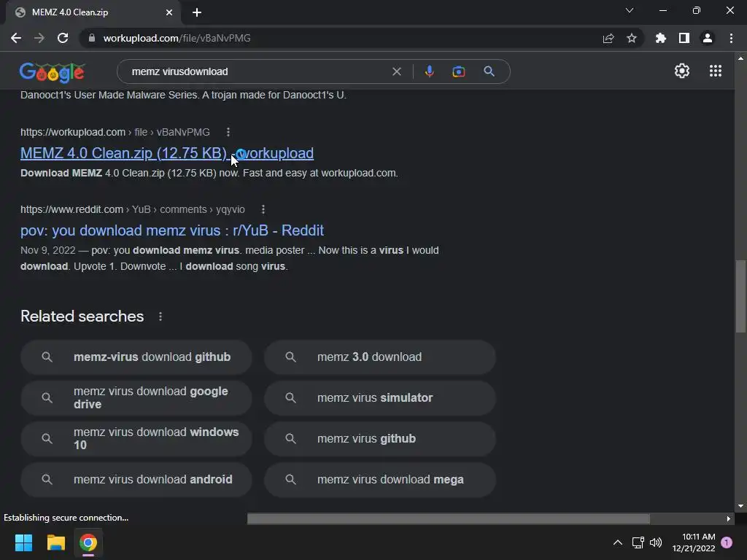Viewport: 747px width, 560px height.
Task: Search memz 3.0 download
Action: 379,357
